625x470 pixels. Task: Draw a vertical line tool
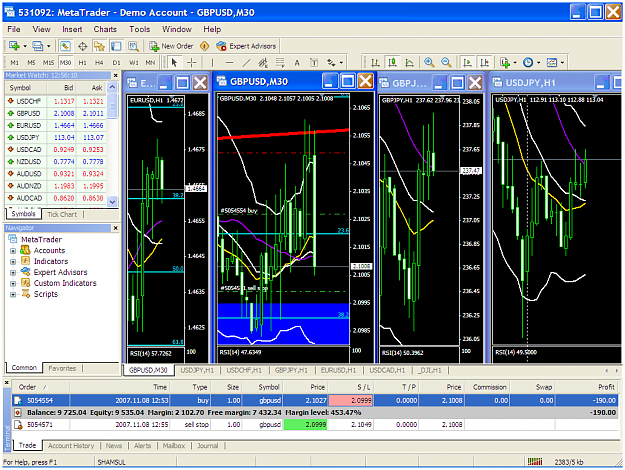[212, 62]
